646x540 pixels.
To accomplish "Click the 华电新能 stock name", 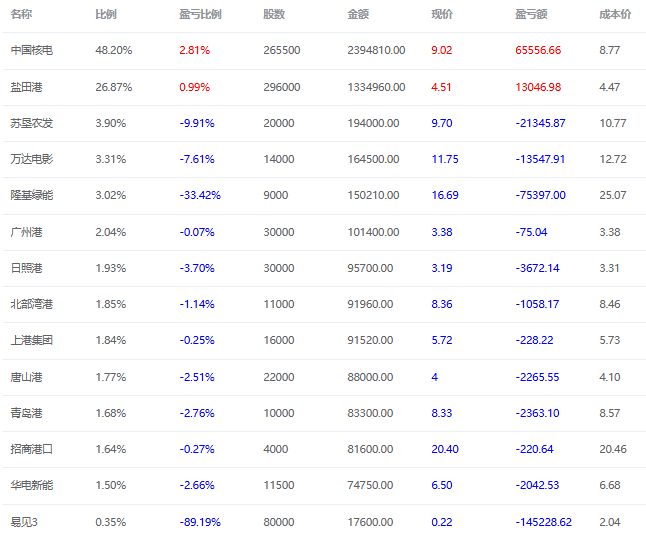I will (x=32, y=485).
